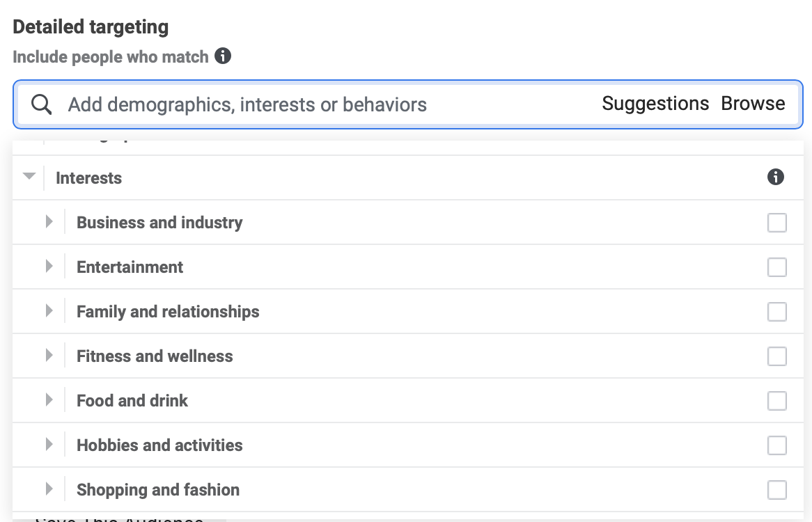Select the Shopping and fashion checkbox
Viewport: 812px width, 522px height.
pyautogui.click(x=776, y=490)
